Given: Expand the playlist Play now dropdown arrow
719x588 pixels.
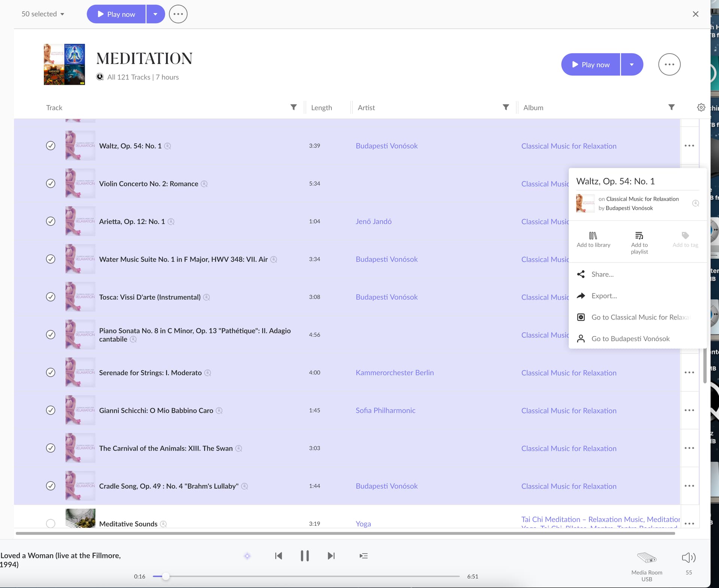Looking at the screenshot, I should pyautogui.click(x=632, y=64).
